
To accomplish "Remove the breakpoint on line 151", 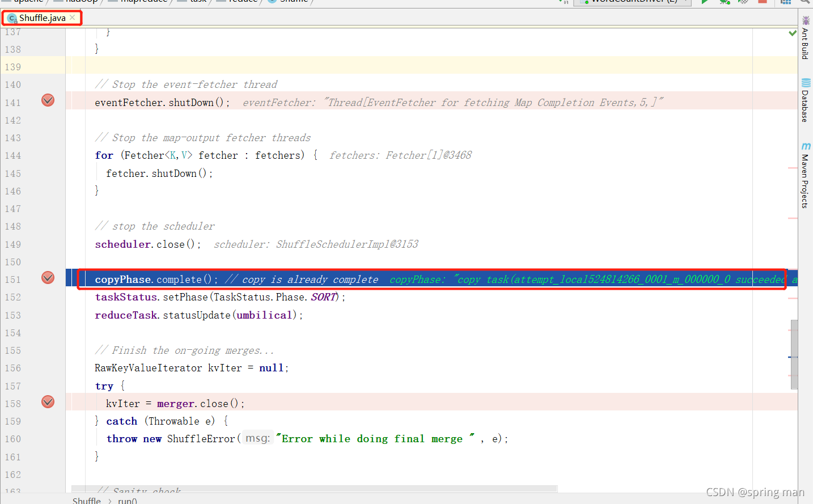I will pyautogui.click(x=48, y=277).
